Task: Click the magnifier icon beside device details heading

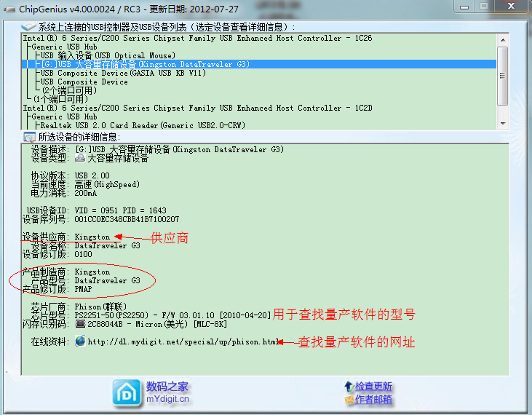Action: click(x=29, y=137)
